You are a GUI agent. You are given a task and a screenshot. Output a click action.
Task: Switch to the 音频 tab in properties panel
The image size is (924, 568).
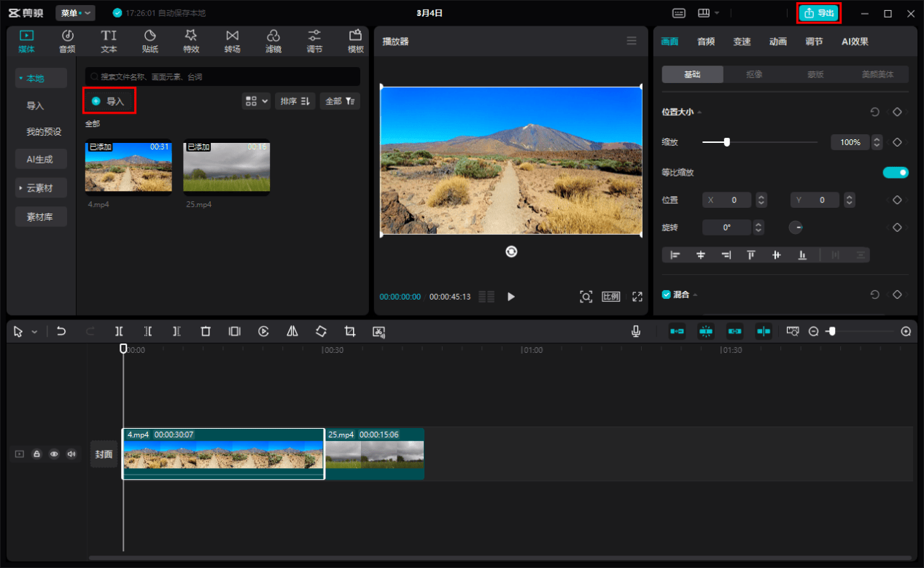pyautogui.click(x=705, y=42)
